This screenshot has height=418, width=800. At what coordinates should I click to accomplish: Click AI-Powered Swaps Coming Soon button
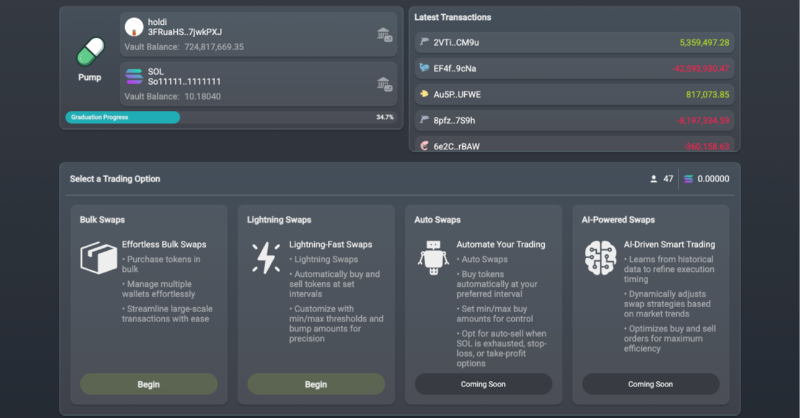coord(651,384)
